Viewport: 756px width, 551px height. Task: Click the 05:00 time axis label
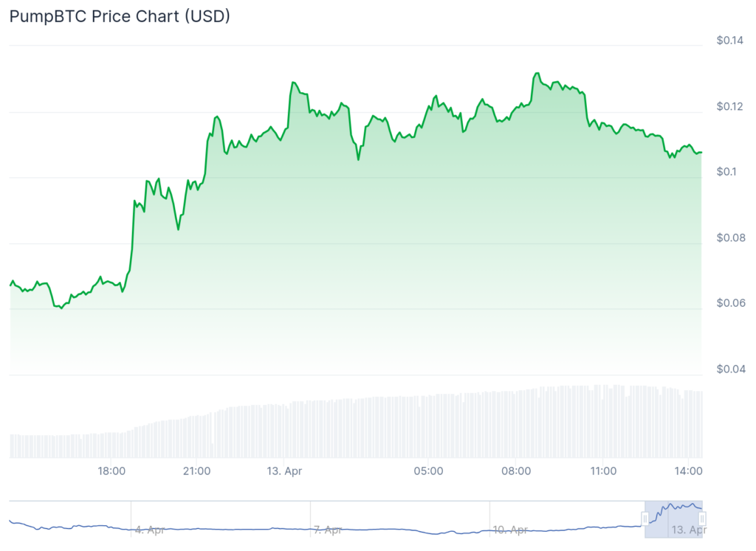pos(429,471)
